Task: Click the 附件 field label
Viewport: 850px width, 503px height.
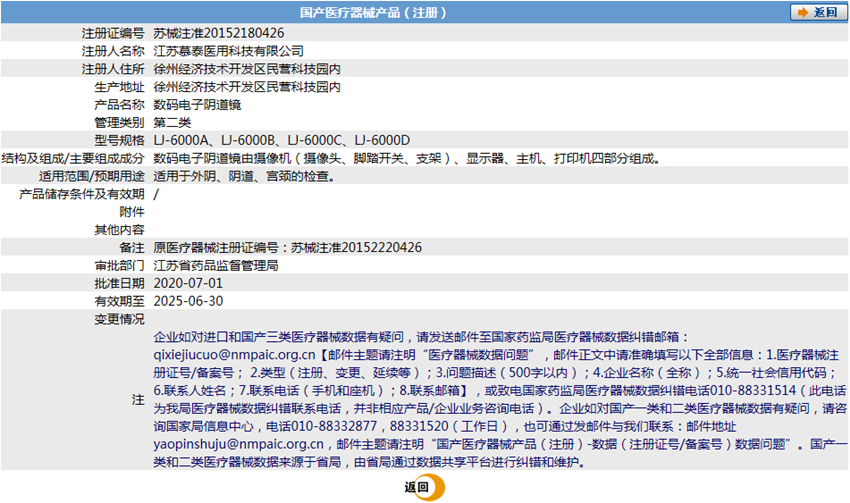Action: coord(132,212)
